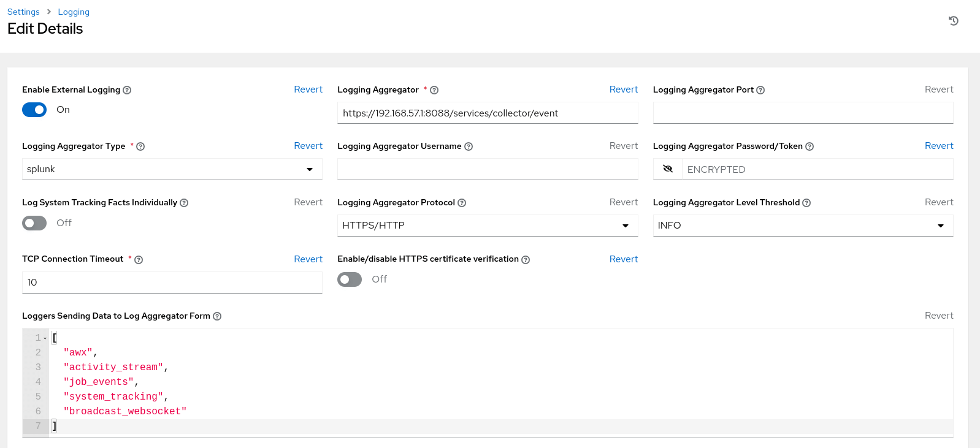Open the Logging Aggregator Type dropdown
The height and width of the screenshot is (448, 980).
pos(172,169)
